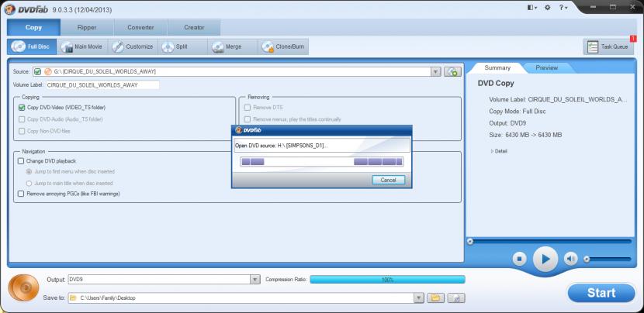This screenshot has width=644, height=313.
Task: Choose the Split mode
Action: tap(182, 46)
